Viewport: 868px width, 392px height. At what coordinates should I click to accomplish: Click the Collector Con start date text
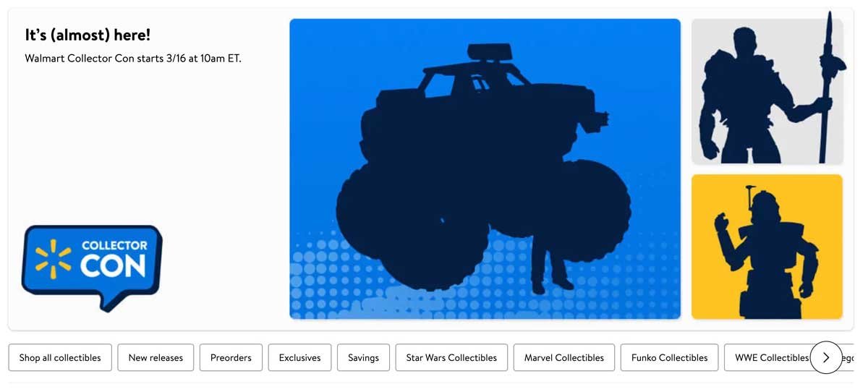[133, 59]
